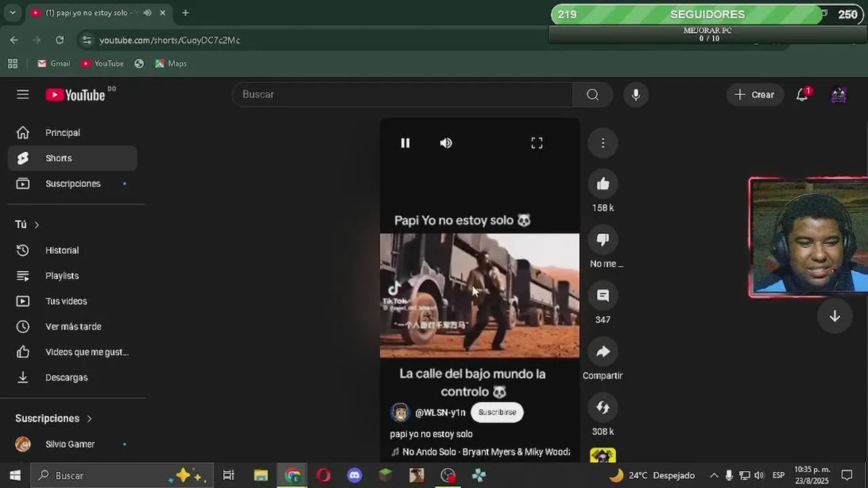868x488 pixels.
Task: Open Descargas in the sidebar
Action: [73, 378]
